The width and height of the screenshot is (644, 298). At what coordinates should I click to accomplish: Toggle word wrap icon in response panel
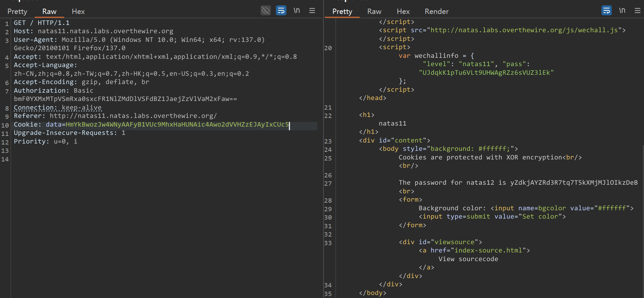coord(606,11)
